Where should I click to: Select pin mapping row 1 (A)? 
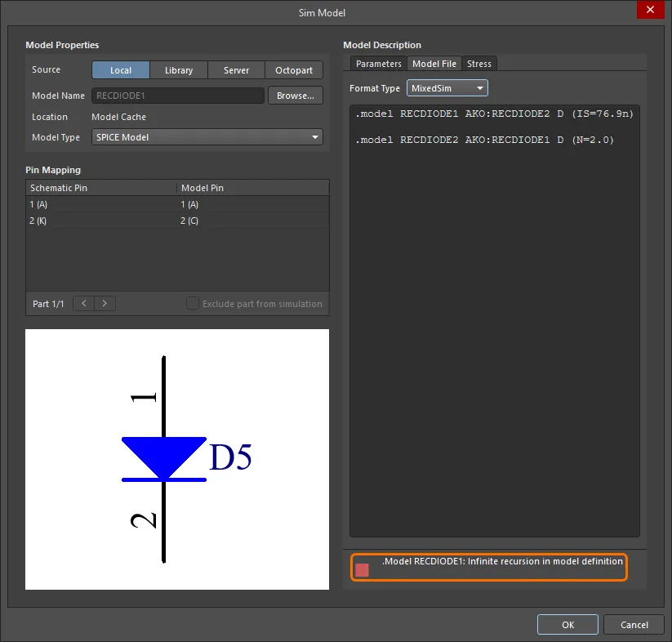click(177, 204)
